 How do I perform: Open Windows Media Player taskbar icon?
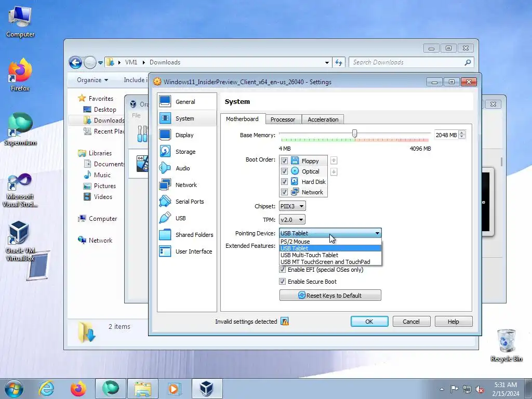pyautogui.click(x=175, y=389)
